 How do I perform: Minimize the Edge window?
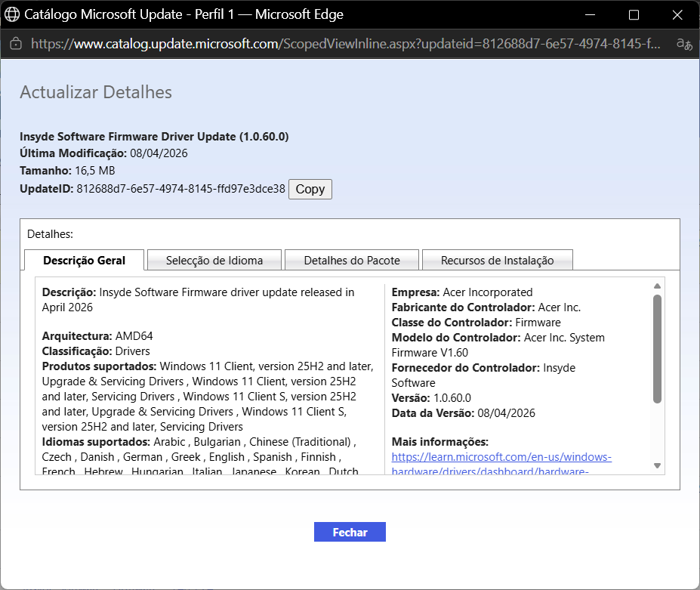[591, 15]
